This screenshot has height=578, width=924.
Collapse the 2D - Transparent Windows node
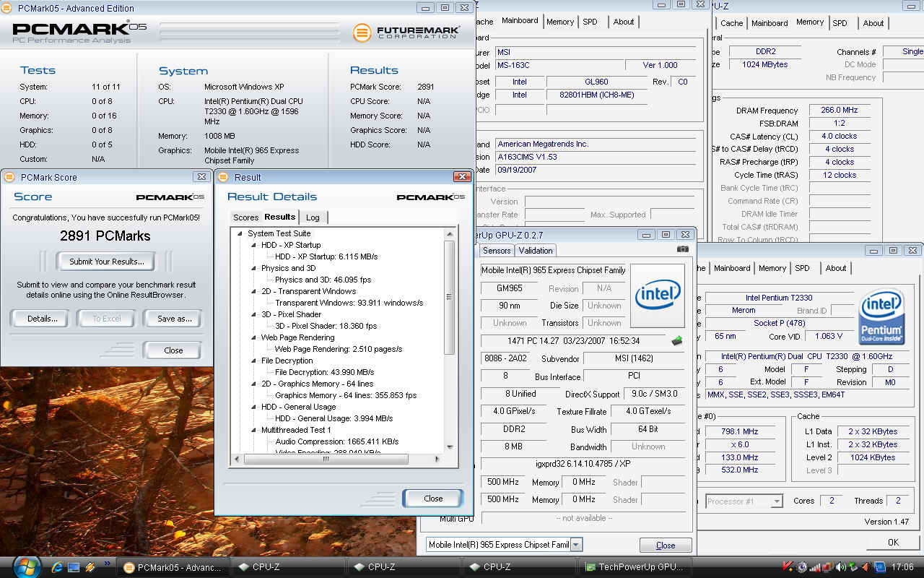pos(254,291)
